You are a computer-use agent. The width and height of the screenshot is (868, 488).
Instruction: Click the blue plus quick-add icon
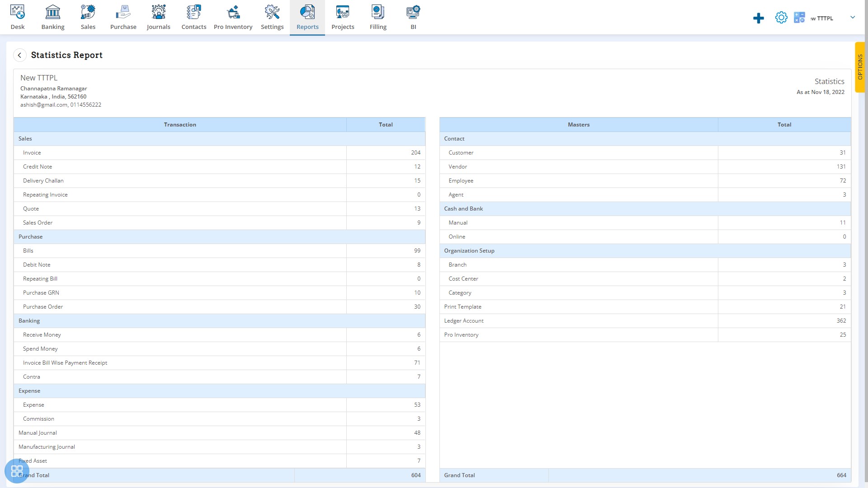759,18
